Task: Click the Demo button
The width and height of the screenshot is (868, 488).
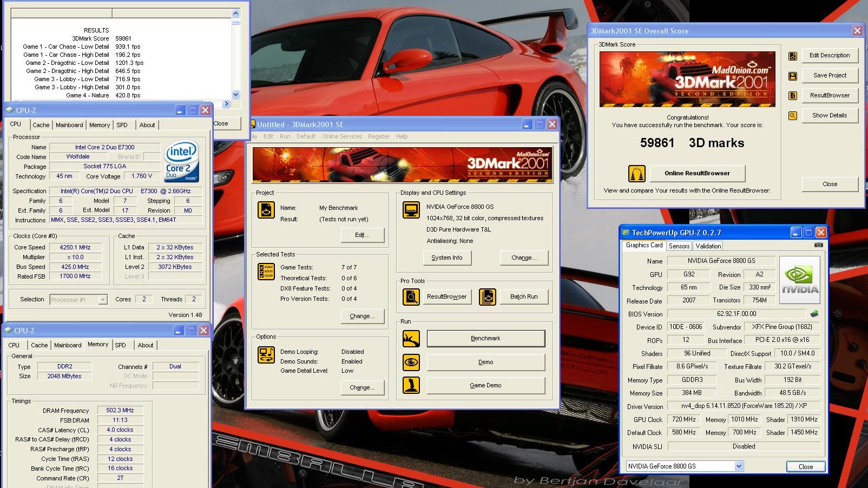Action: (485, 362)
